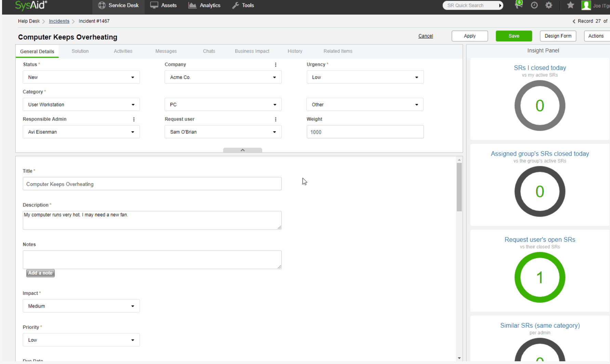Open the Responsible Admin dropdown
This screenshot has height=364, width=610.
(x=81, y=132)
